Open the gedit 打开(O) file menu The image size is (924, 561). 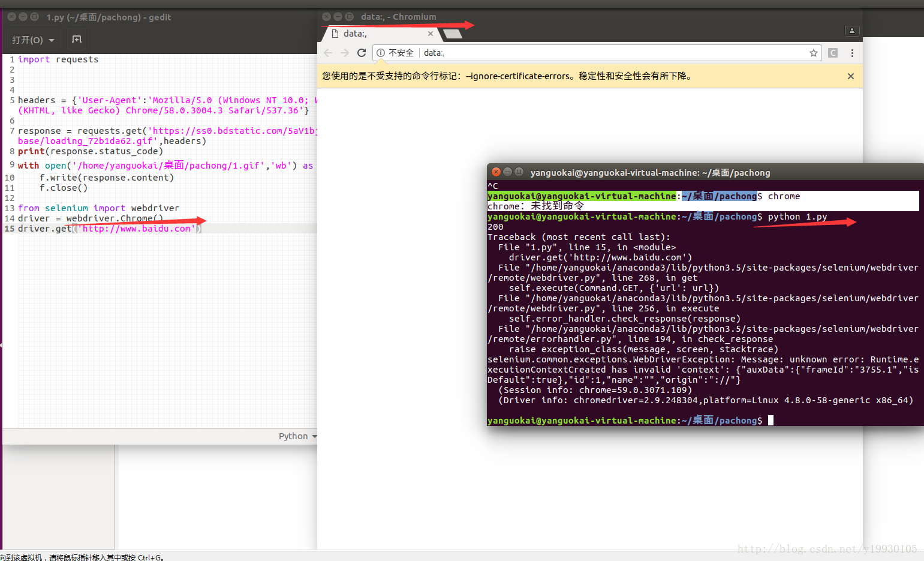[33, 40]
